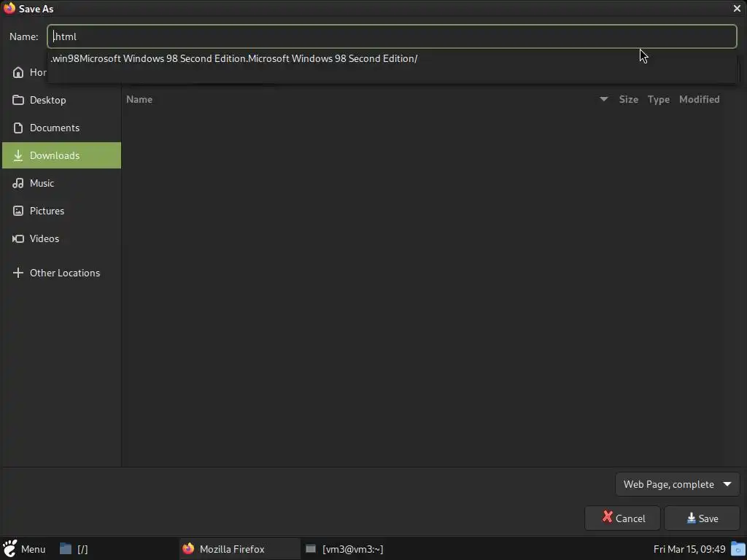Click the Documents page icon
This screenshot has height=560, width=747.
tap(18, 128)
